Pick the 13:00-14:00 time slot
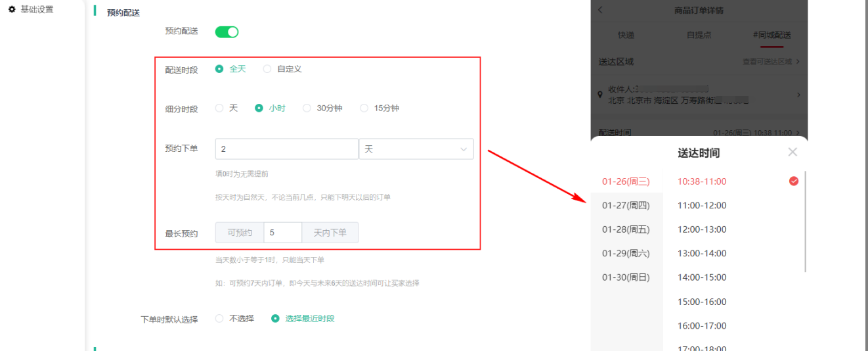This screenshot has height=351, width=868. (x=702, y=254)
